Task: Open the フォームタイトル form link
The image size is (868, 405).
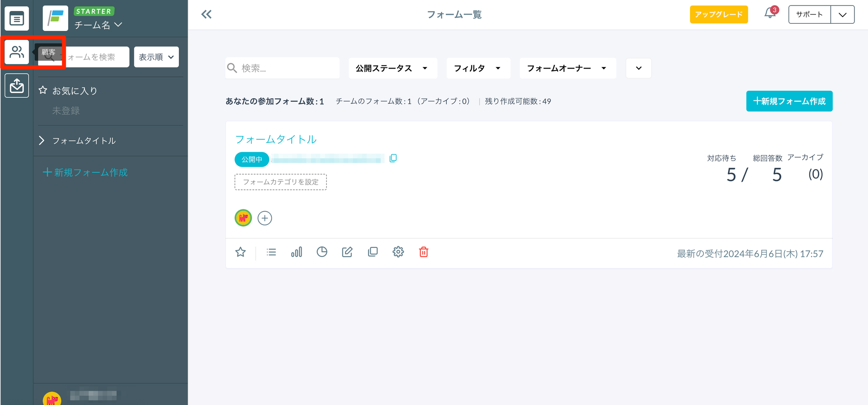Action: tap(276, 139)
